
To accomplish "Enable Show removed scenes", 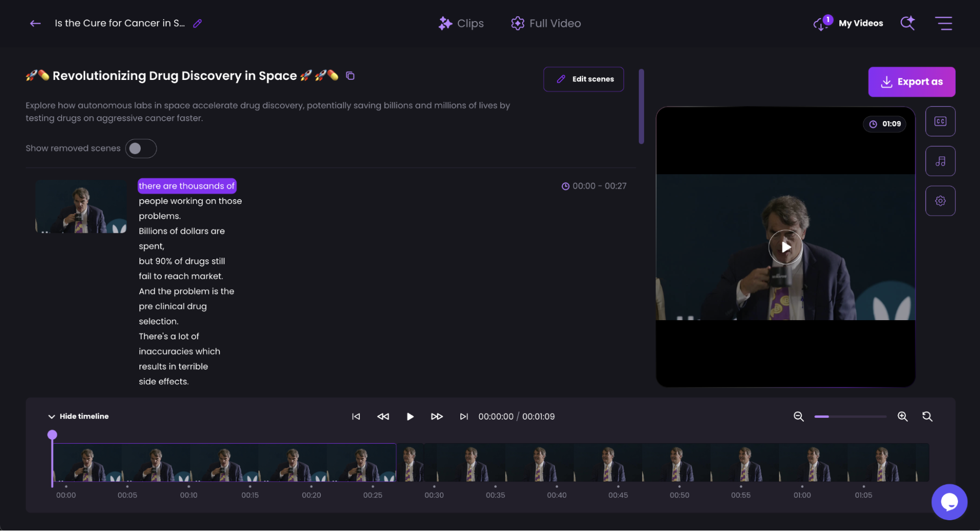I will 141,148.
